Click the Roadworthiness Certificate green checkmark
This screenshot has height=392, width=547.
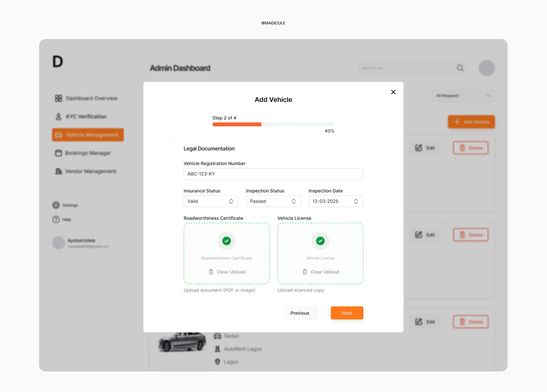tap(227, 241)
